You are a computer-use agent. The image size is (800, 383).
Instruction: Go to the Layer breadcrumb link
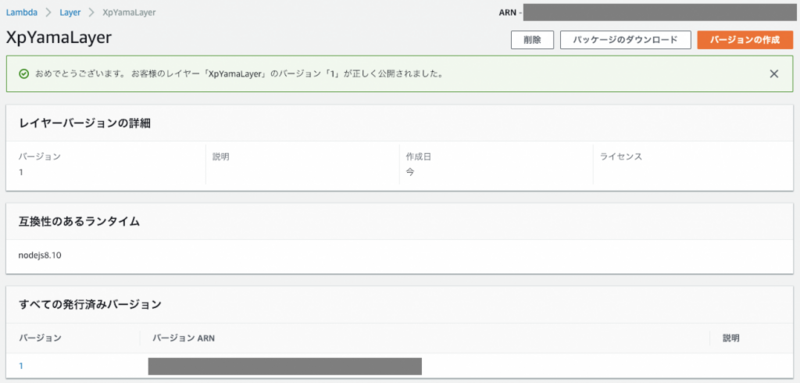tap(70, 13)
